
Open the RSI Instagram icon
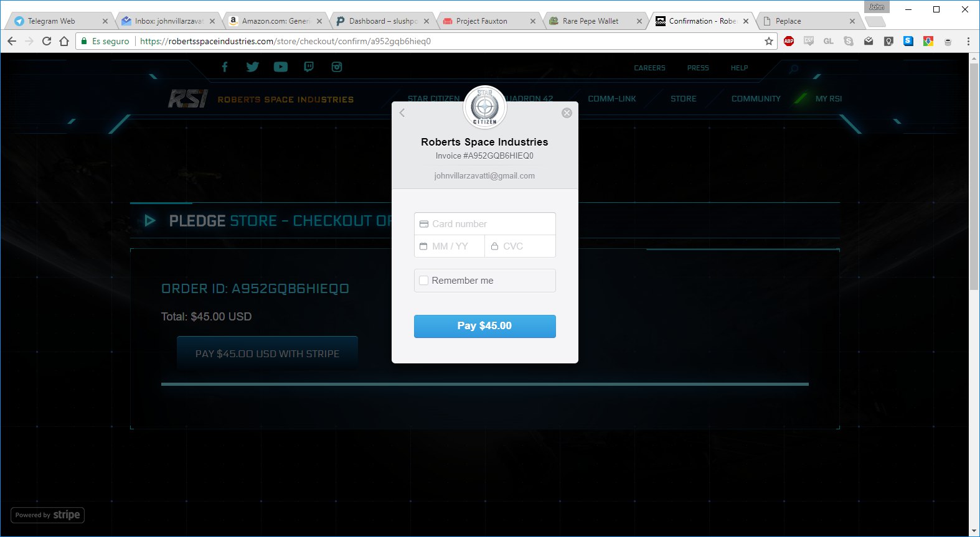tap(337, 67)
